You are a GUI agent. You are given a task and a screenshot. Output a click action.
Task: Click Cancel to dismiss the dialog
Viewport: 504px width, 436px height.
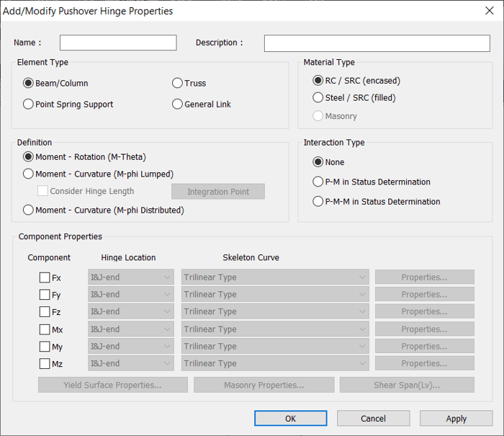[x=373, y=419]
